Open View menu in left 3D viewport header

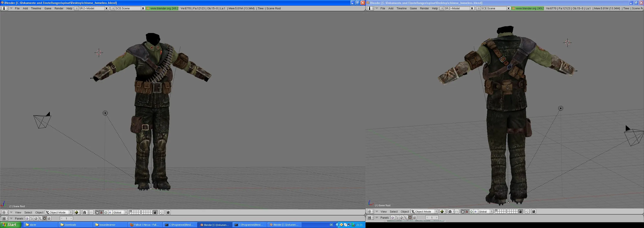point(18,213)
